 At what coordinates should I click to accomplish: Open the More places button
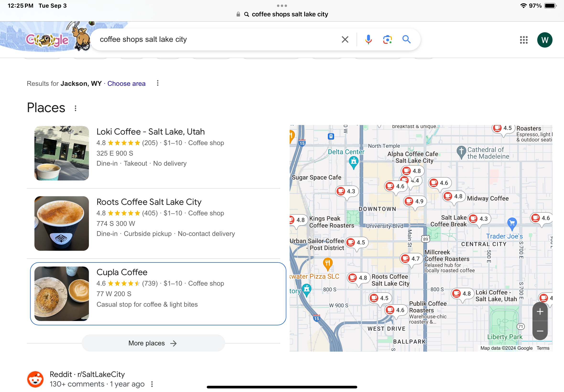[x=153, y=343]
